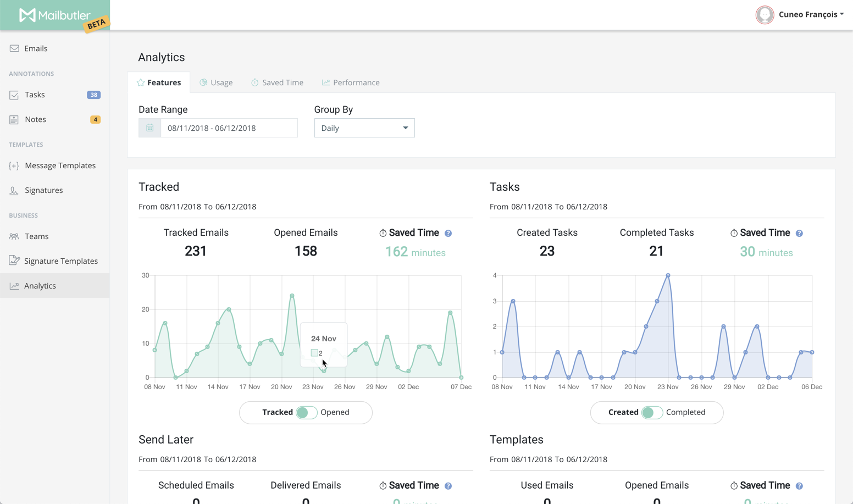This screenshot has height=504, width=853.
Task: Open Tracked Saved Time help icon
Action: point(448,234)
